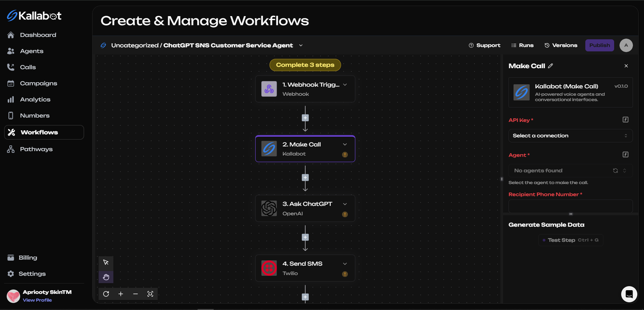The height and width of the screenshot is (310, 644).
Task: Zoom out on the canvas
Action: coord(135,294)
